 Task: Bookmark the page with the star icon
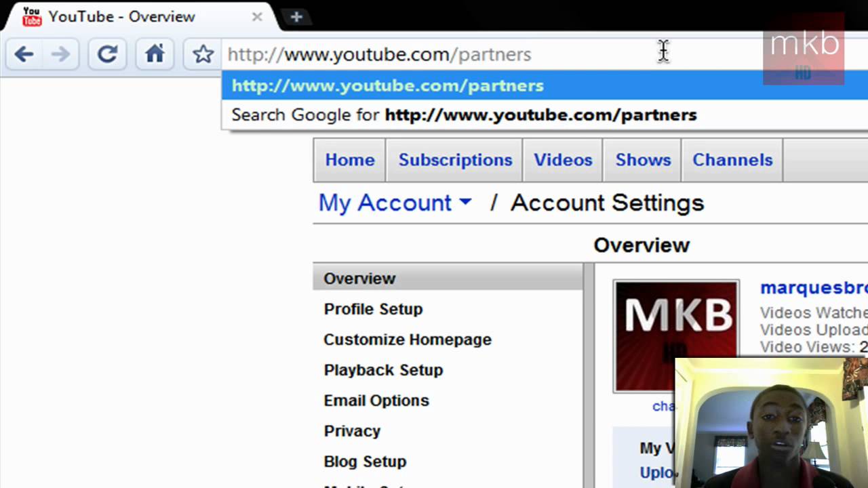pyautogui.click(x=203, y=54)
